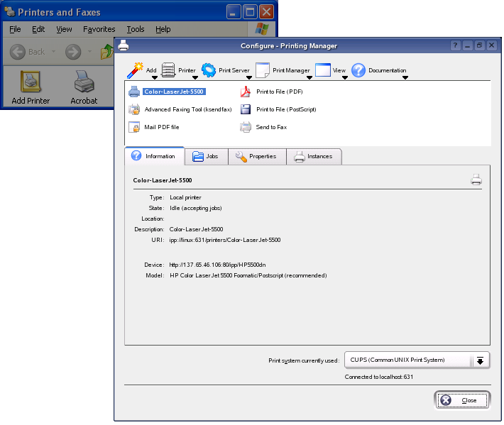504x425 pixels.
Task: Open the Documentation help icon
Action: coord(358,70)
